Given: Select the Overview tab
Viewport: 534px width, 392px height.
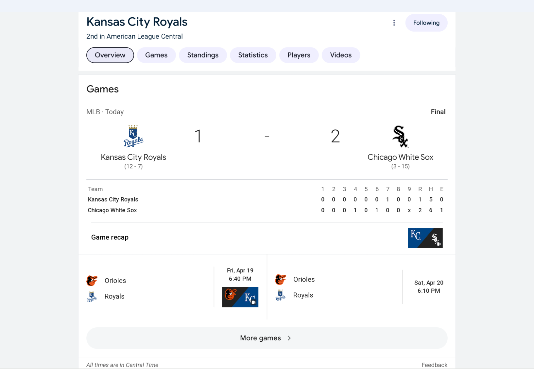Looking at the screenshot, I should point(110,55).
